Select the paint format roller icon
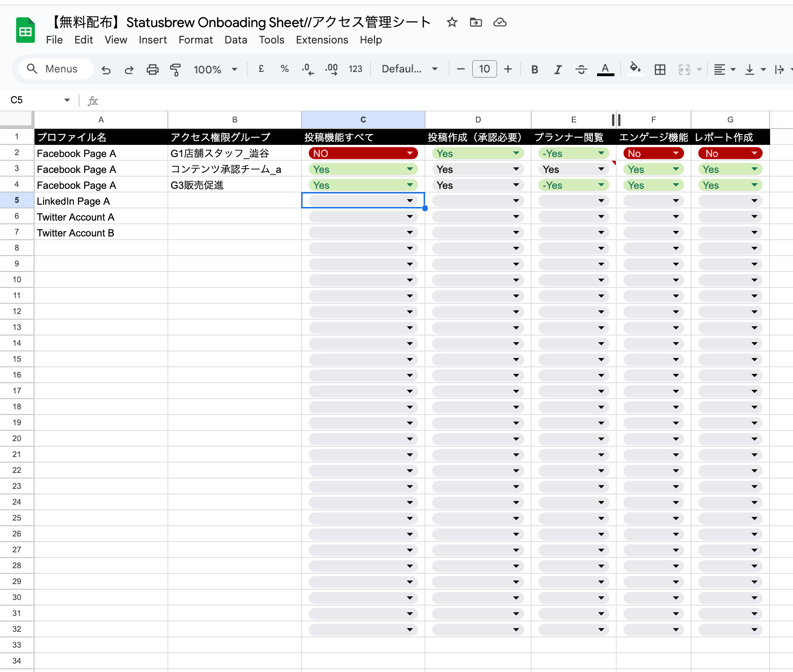The height and width of the screenshot is (672, 793). (175, 70)
